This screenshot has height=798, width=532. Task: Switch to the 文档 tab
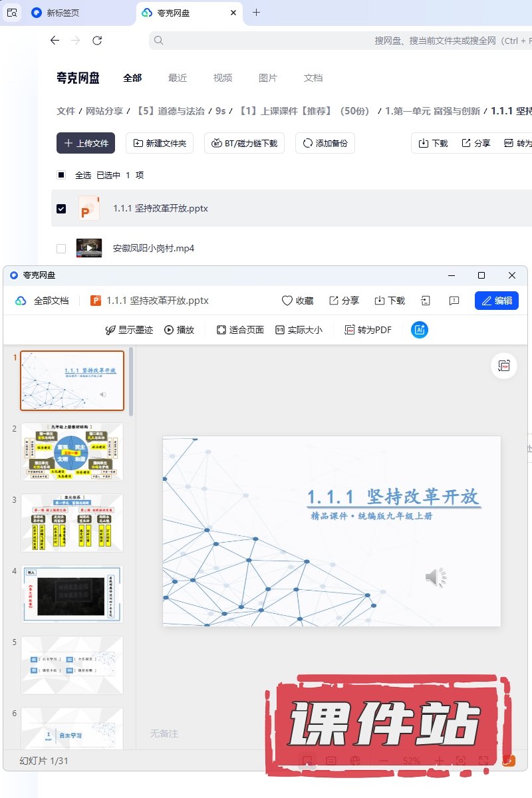click(x=313, y=78)
